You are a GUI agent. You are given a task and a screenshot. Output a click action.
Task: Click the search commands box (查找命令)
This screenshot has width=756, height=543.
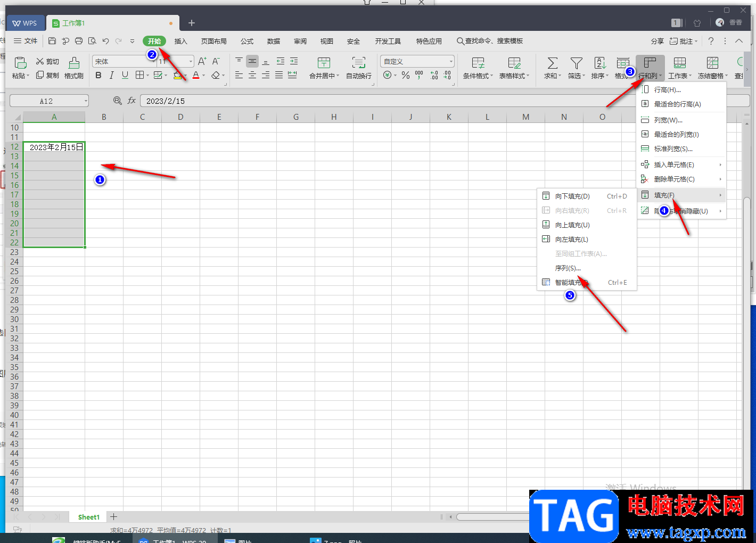490,41
